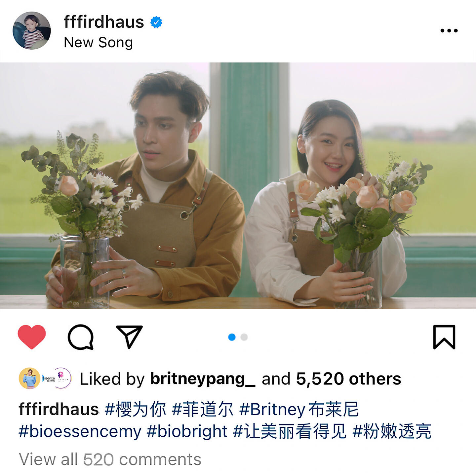View britneypang_ profile from likes
The width and height of the screenshot is (476, 476).
pyautogui.click(x=203, y=379)
